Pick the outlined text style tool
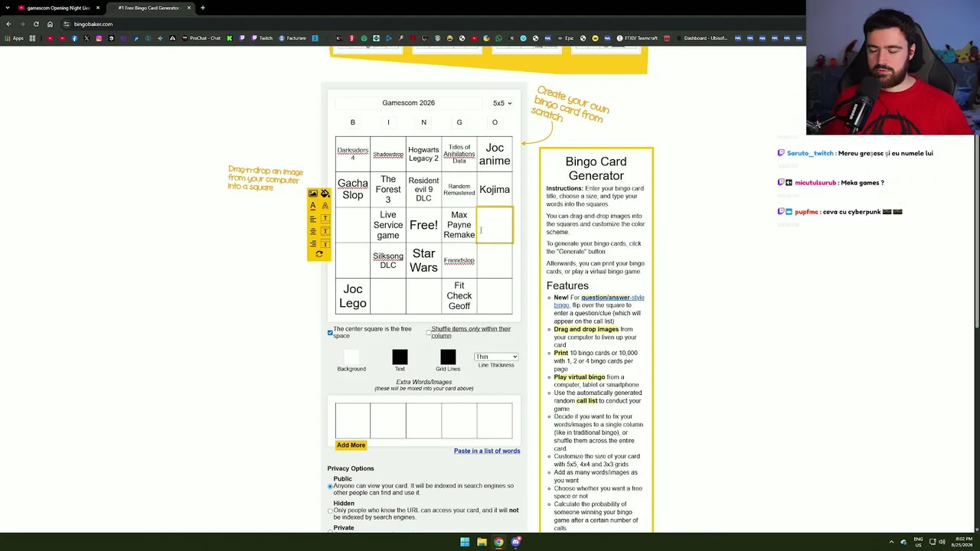 coord(325,206)
